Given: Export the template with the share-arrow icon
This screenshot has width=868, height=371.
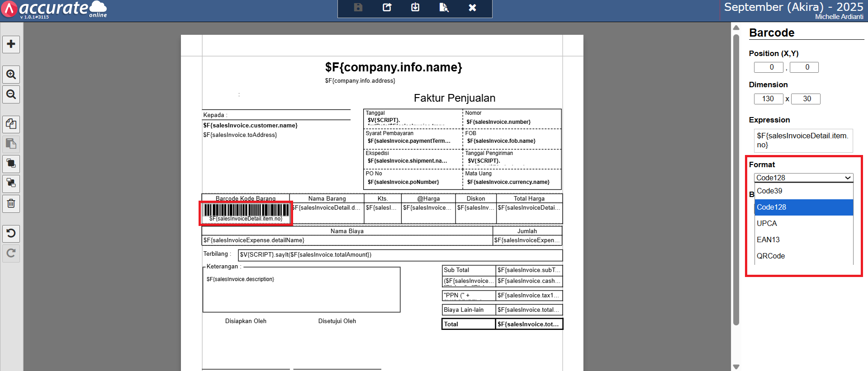Looking at the screenshot, I should [x=387, y=8].
